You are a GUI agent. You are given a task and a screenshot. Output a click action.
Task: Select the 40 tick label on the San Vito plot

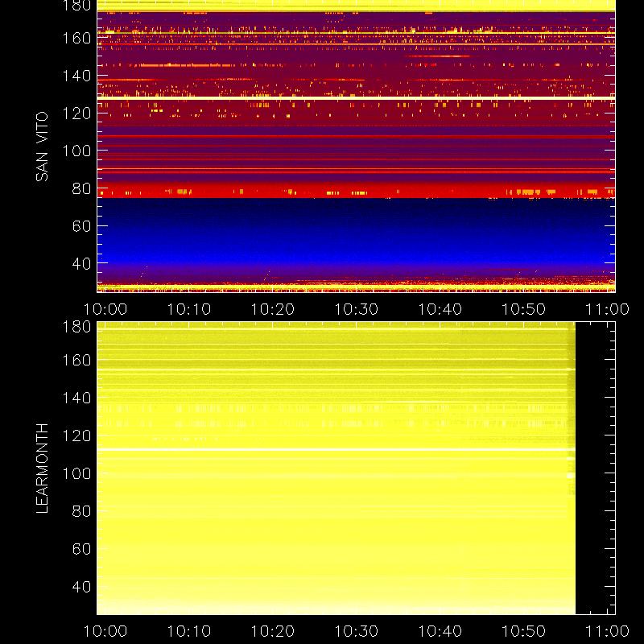point(81,264)
